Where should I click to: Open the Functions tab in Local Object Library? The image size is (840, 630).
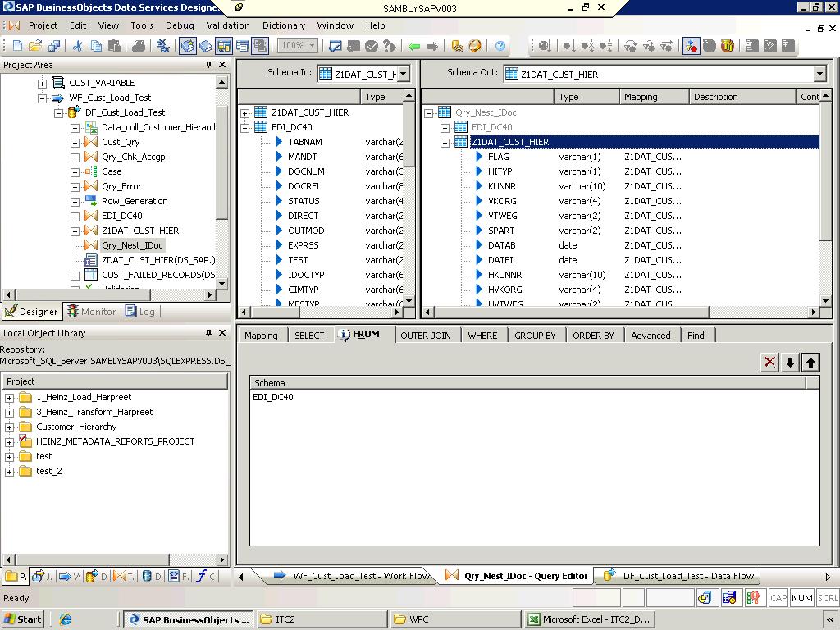(206, 577)
